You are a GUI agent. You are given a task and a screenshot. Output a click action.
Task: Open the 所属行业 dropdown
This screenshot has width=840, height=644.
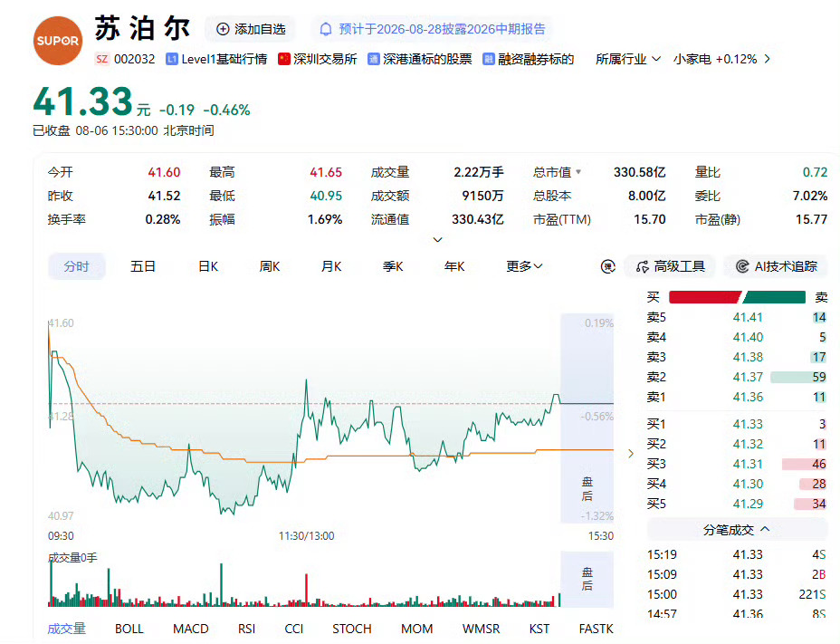[x=628, y=59]
